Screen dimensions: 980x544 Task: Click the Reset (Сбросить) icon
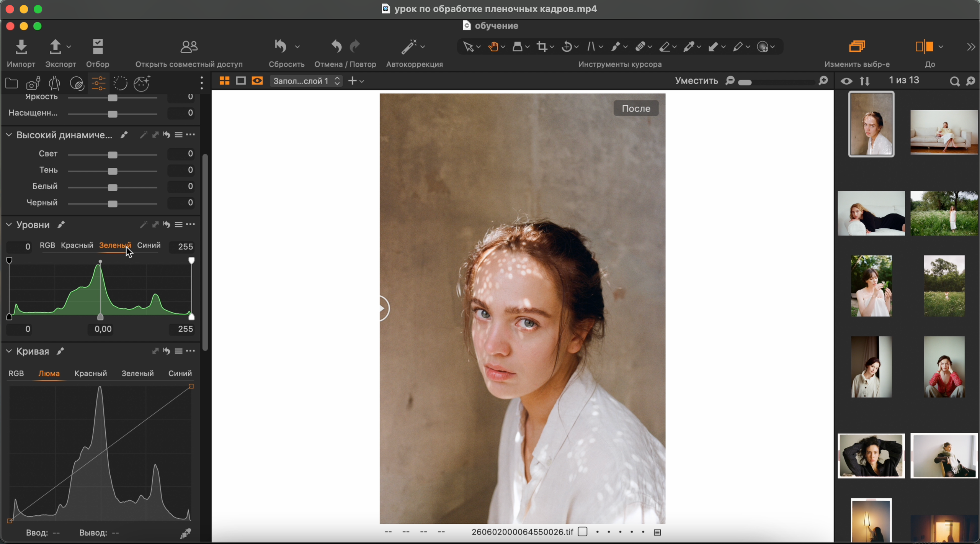click(x=281, y=47)
